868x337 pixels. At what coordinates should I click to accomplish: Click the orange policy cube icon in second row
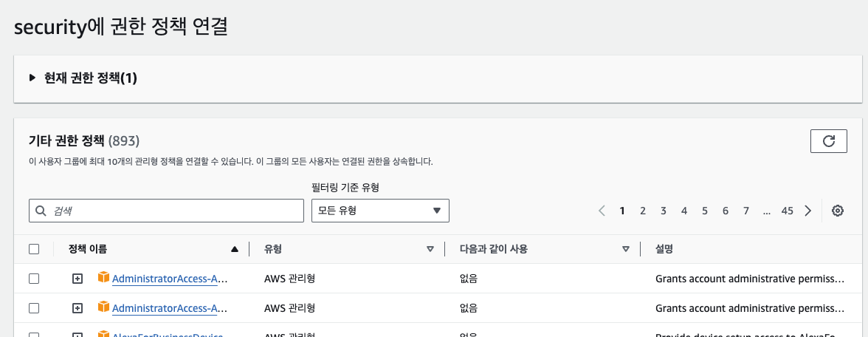pos(103,307)
